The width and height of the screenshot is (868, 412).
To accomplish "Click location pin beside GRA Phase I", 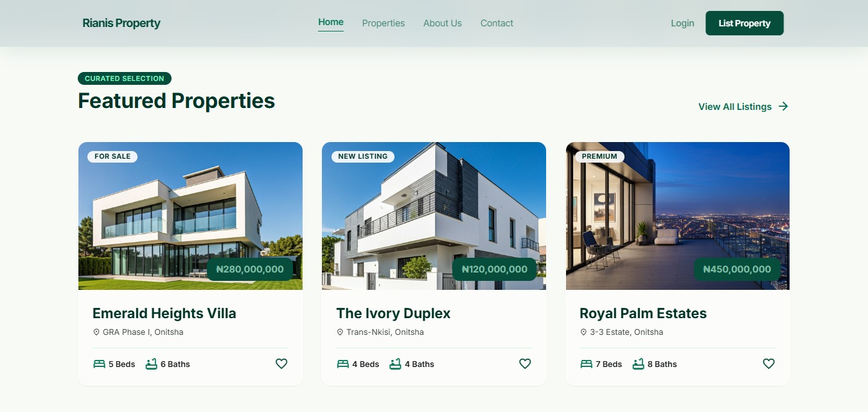I will pyautogui.click(x=96, y=332).
